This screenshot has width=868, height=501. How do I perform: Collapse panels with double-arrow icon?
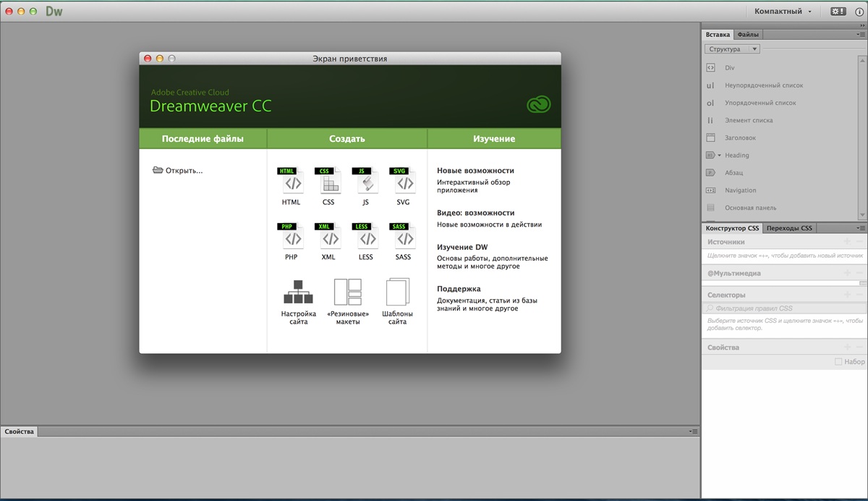pyautogui.click(x=861, y=25)
